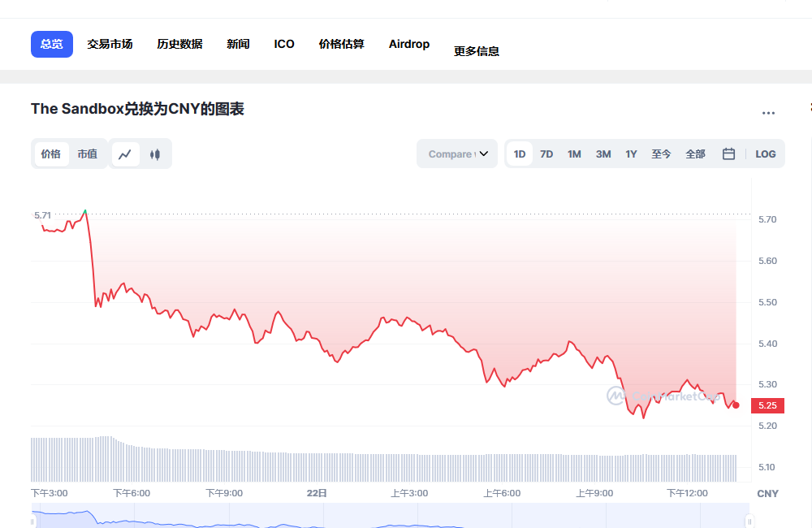Grab the right range selector handle
812x528 pixels.
coord(749,522)
